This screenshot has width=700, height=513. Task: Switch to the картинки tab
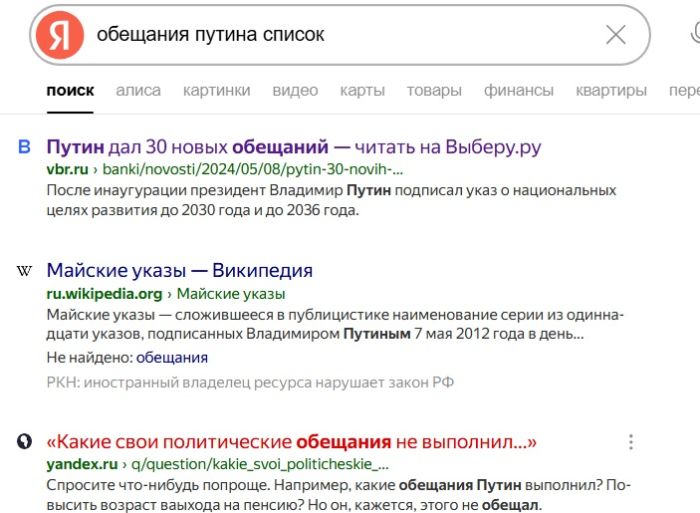(216, 90)
